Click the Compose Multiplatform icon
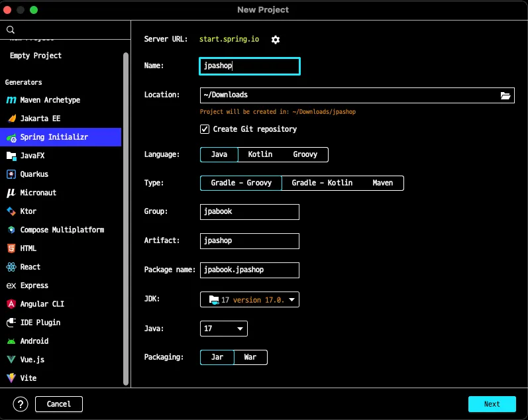Screen dimensions: 528x420 click(x=11, y=230)
